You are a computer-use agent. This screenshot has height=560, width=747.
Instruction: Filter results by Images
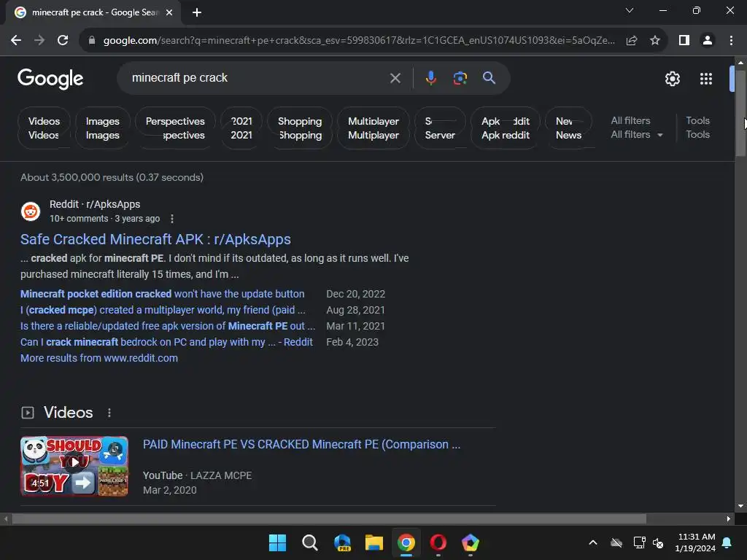coord(102,128)
